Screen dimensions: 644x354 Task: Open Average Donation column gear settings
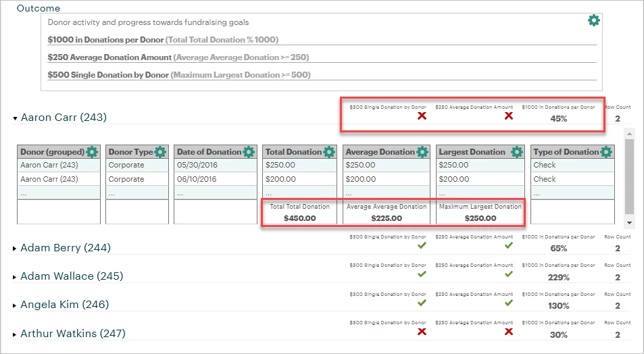click(422, 152)
